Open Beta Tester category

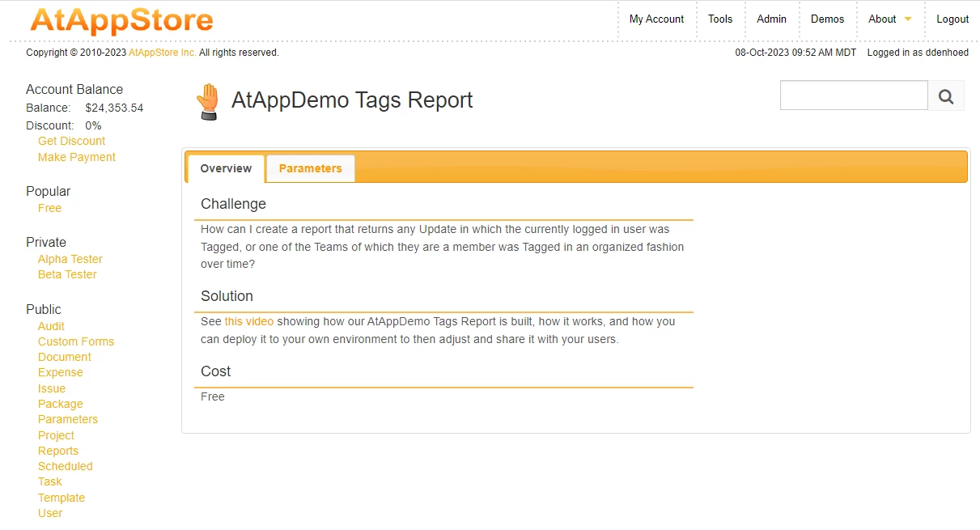click(67, 274)
